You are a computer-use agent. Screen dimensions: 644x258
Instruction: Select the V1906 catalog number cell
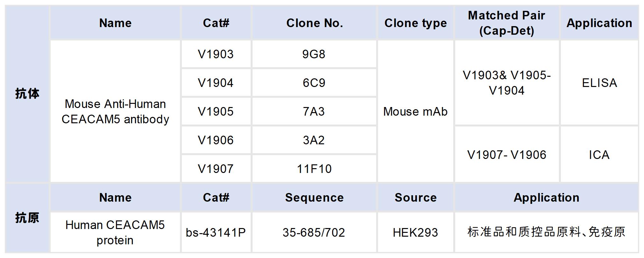pyautogui.click(x=216, y=140)
